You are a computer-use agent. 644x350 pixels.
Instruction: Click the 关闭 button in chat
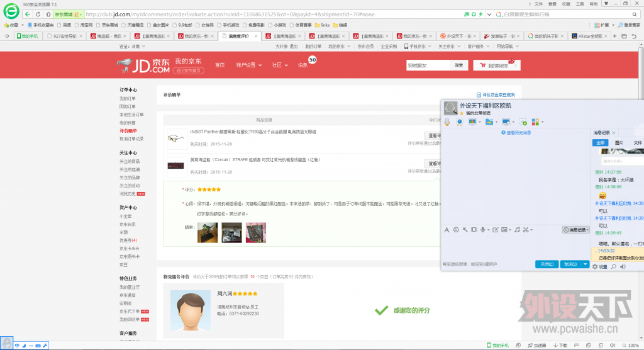pos(547,264)
